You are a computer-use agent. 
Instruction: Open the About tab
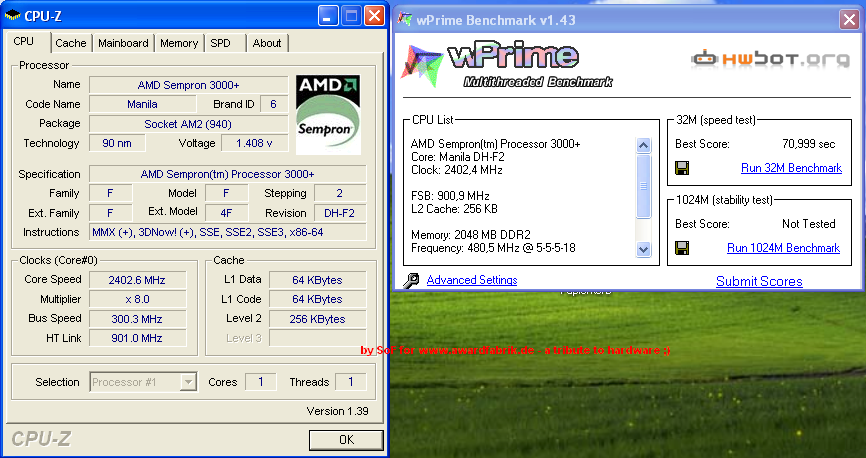(267, 43)
